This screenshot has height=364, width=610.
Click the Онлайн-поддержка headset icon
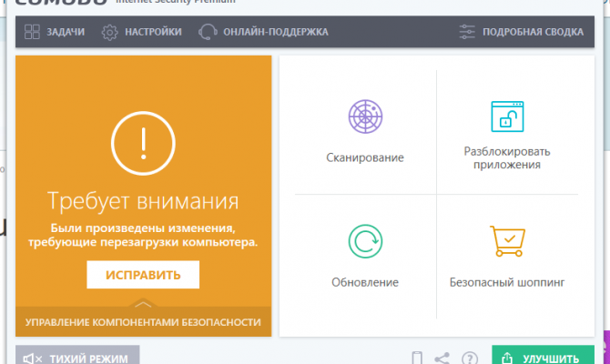pyautogui.click(x=208, y=32)
